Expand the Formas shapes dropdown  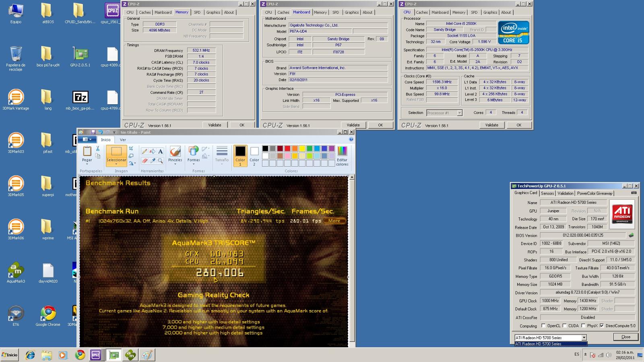(x=194, y=164)
